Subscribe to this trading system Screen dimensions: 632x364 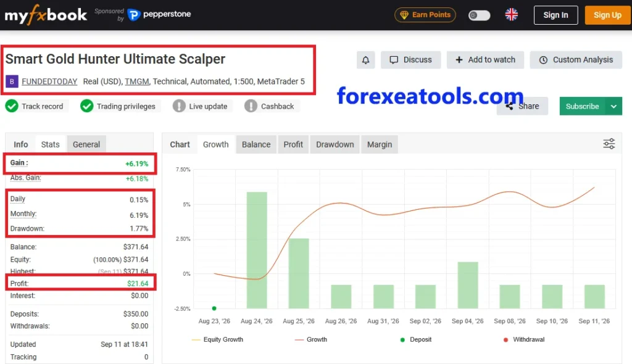click(583, 106)
